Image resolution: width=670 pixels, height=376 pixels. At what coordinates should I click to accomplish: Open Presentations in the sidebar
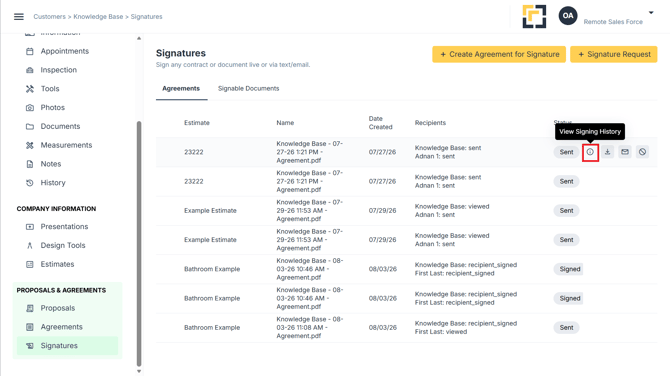[64, 227]
